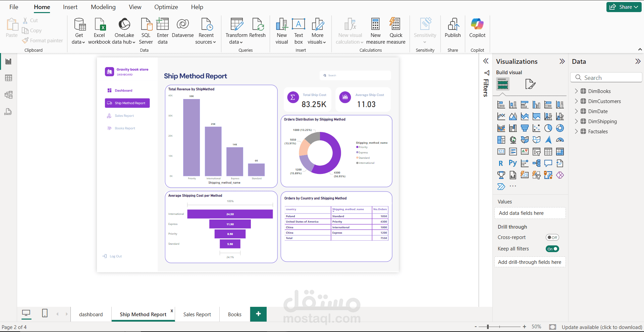Expand the DimShipping table

[x=576, y=121]
